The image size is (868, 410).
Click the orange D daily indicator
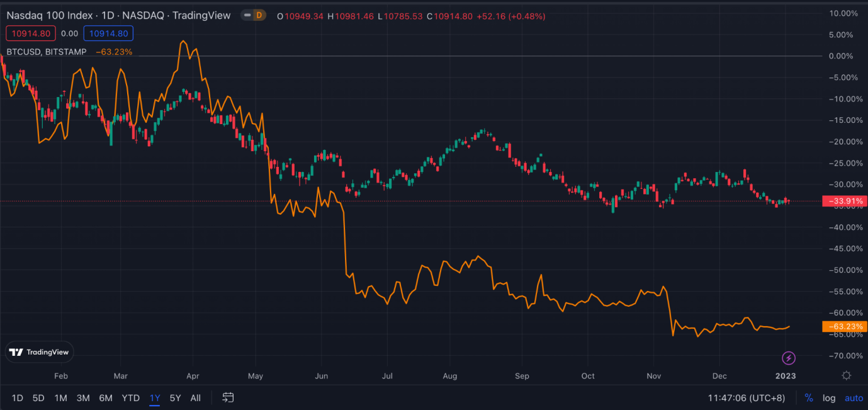coord(259,15)
